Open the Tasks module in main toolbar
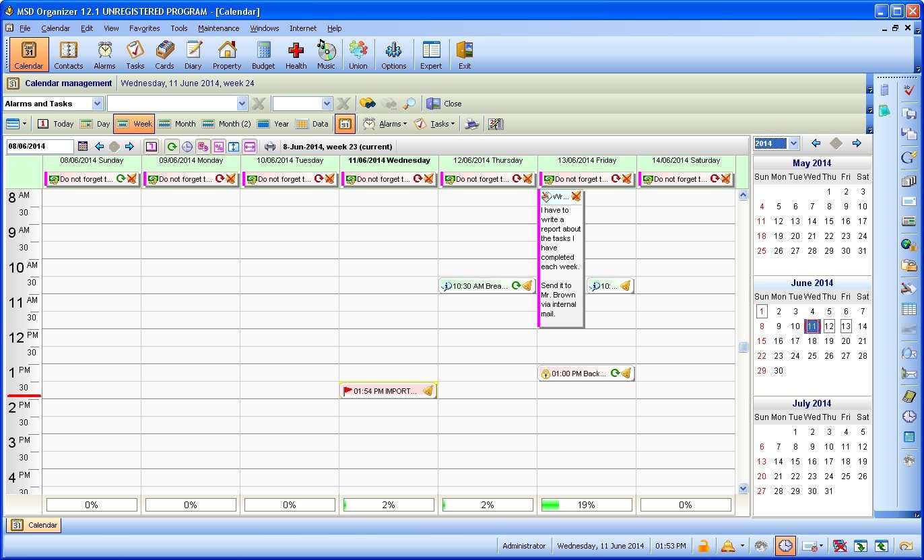Image resolution: width=924 pixels, height=560 pixels. pyautogui.click(x=135, y=55)
